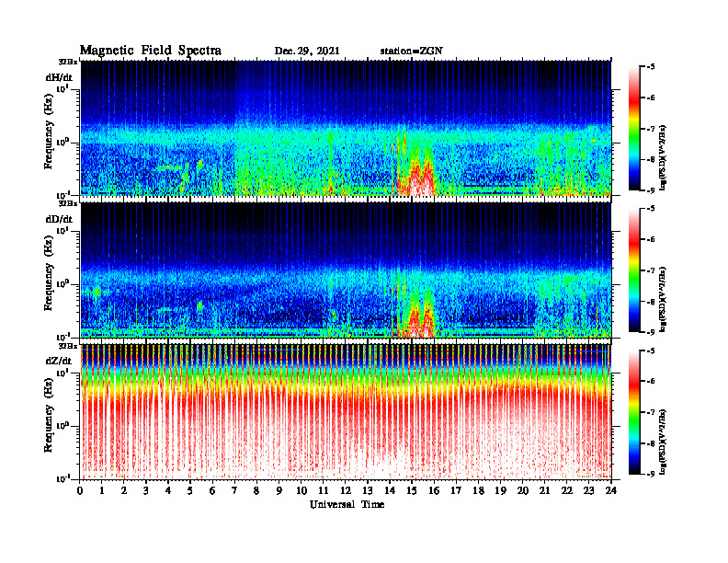Click the dD/dt panel label
The height and width of the screenshot is (563, 728).
(59, 219)
